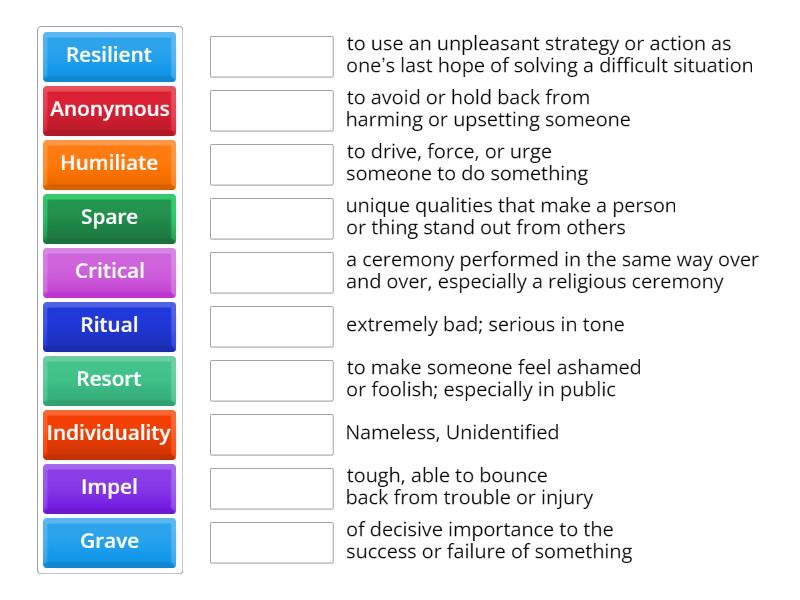800x600 pixels.
Task: Click the blank beside the bounce-back definition
Action: click(x=272, y=488)
